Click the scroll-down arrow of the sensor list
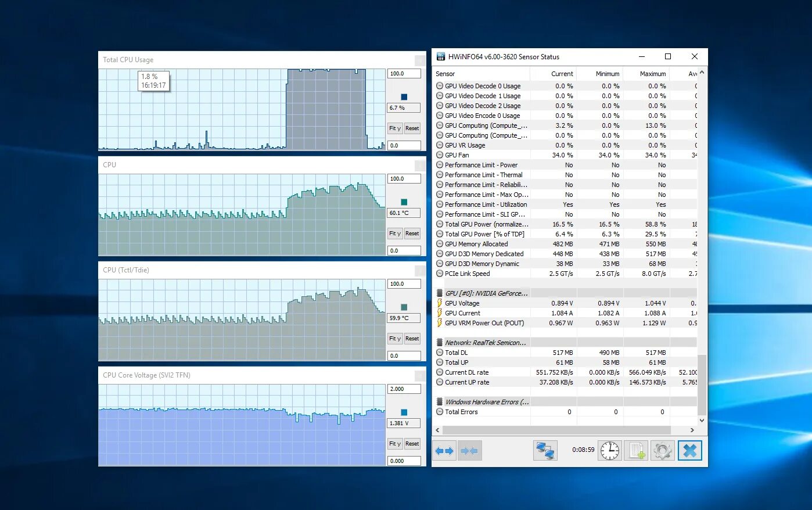 click(x=702, y=421)
